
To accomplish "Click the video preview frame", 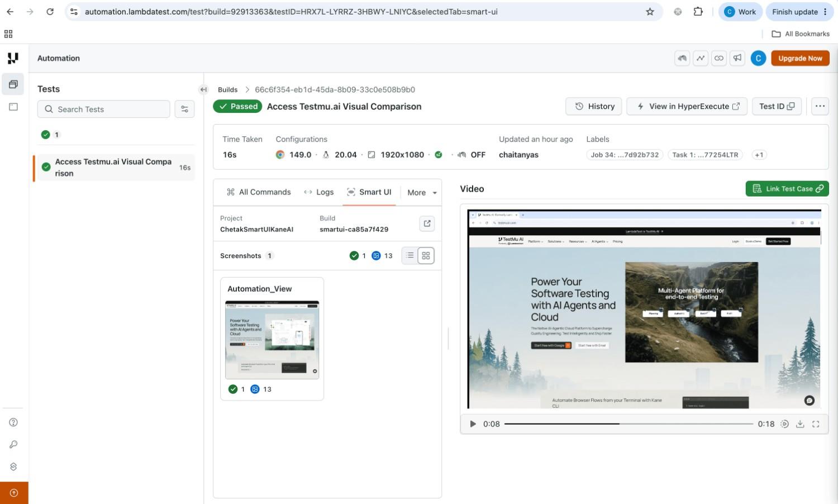I will pos(644,309).
